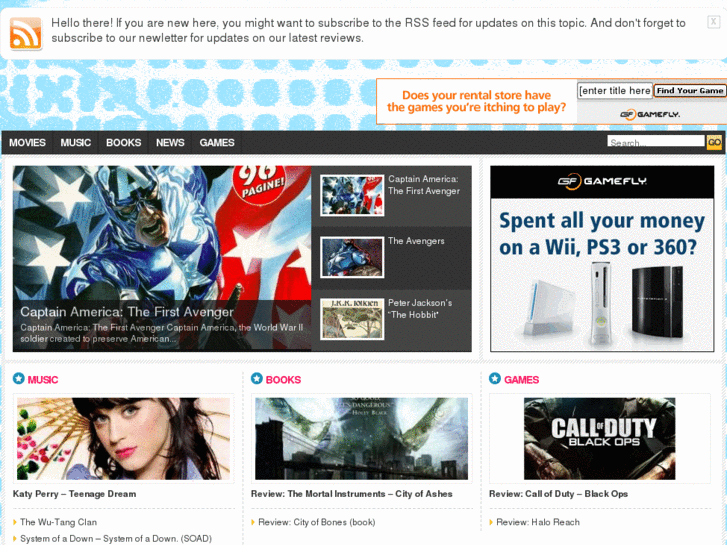This screenshot has height=545, width=727.
Task: Open "Katy Perry – Teenage Dream" article
Action: coord(74,494)
